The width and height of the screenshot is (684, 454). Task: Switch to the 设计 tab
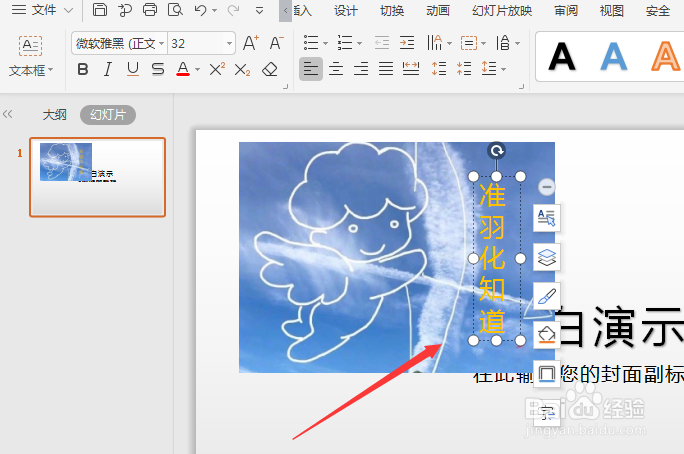pos(345,10)
